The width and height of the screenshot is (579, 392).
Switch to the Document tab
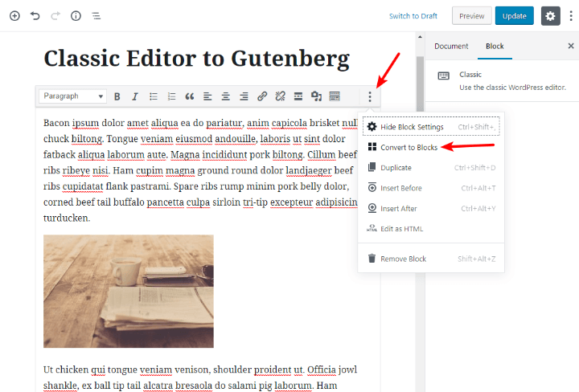(451, 46)
